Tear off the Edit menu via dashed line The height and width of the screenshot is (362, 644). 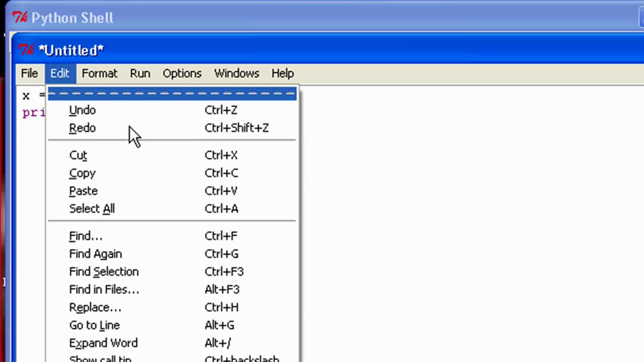[172, 94]
